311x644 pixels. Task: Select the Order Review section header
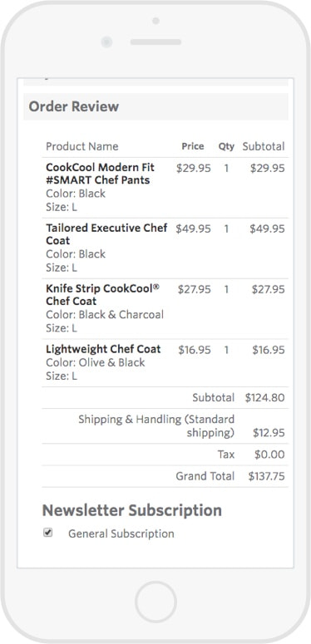(x=155, y=107)
